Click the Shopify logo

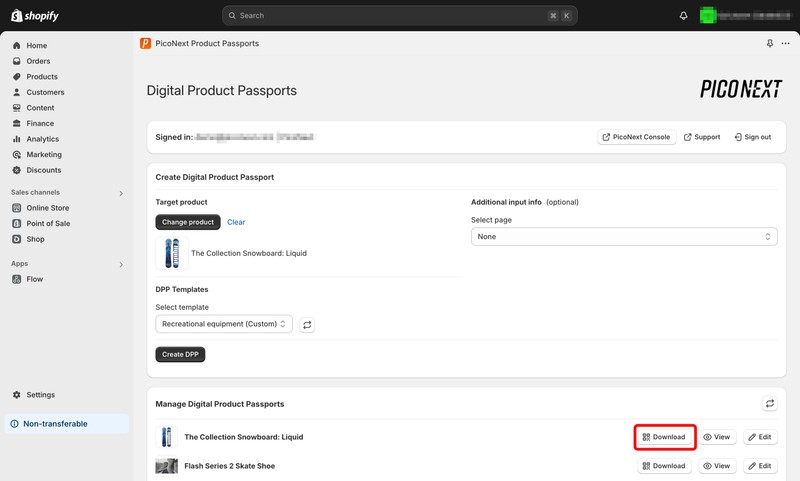[36, 15]
